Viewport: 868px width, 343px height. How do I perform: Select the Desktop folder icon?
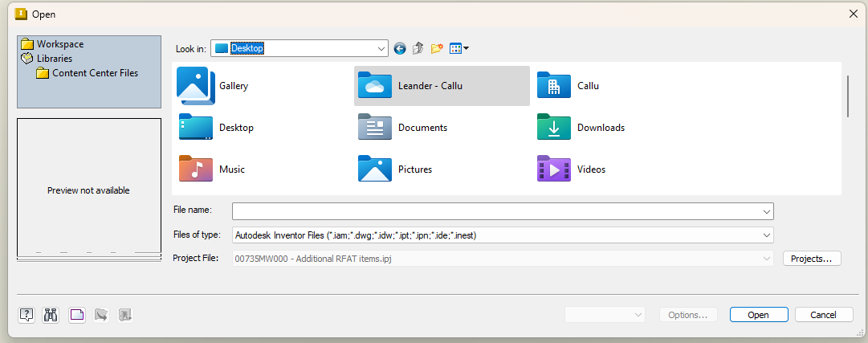pos(195,128)
